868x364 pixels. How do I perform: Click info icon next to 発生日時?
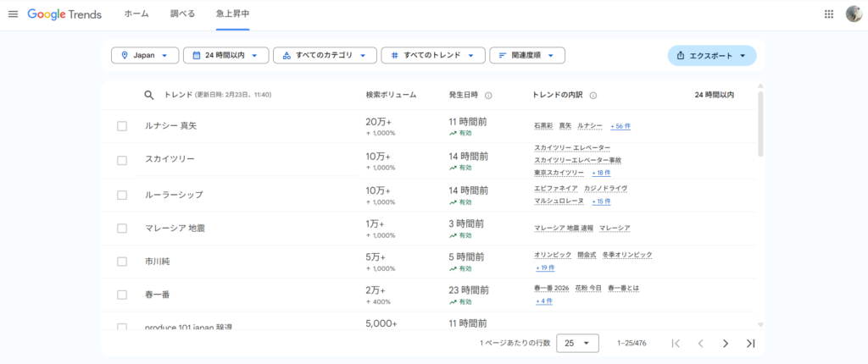488,96
